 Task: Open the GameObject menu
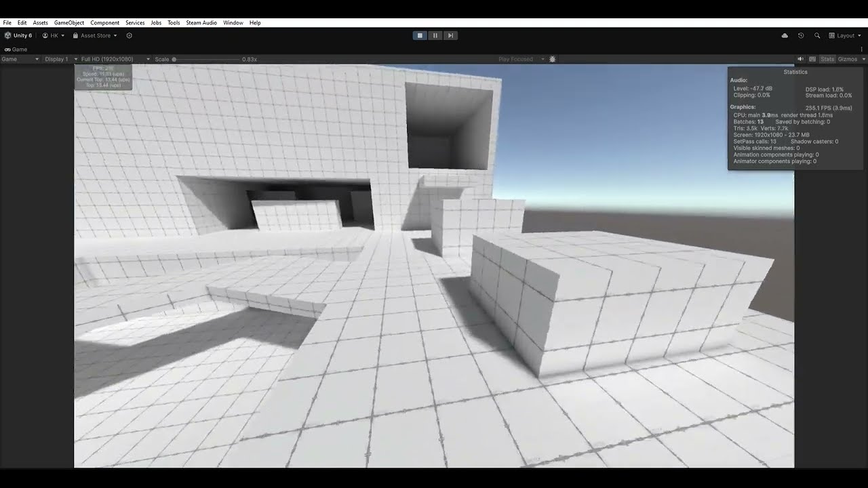pos(69,22)
